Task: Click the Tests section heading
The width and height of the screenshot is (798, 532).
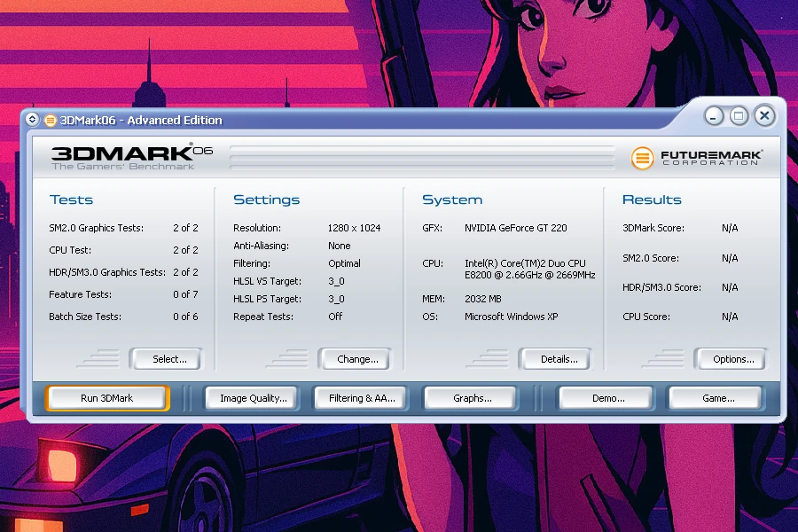Action: click(x=71, y=199)
